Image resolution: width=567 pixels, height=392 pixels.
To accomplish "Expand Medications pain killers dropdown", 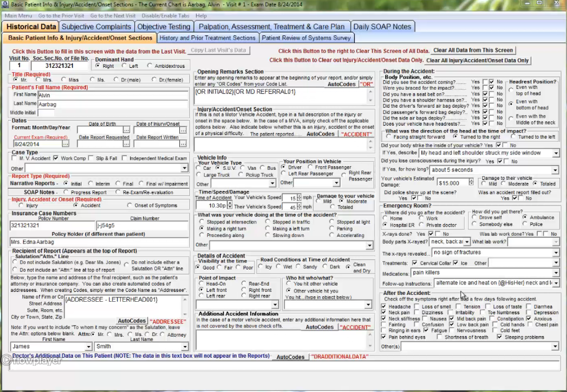I will 556,273.
